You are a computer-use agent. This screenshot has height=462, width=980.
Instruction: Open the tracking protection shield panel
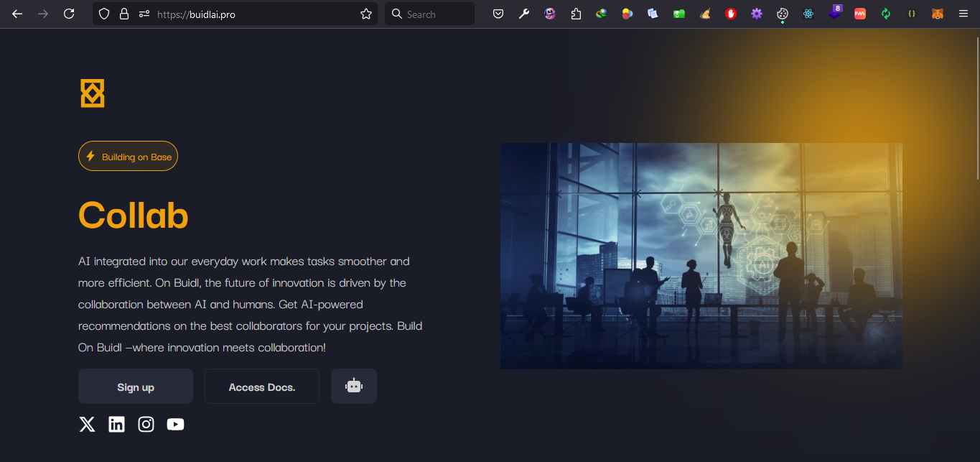[x=104, y=14]
